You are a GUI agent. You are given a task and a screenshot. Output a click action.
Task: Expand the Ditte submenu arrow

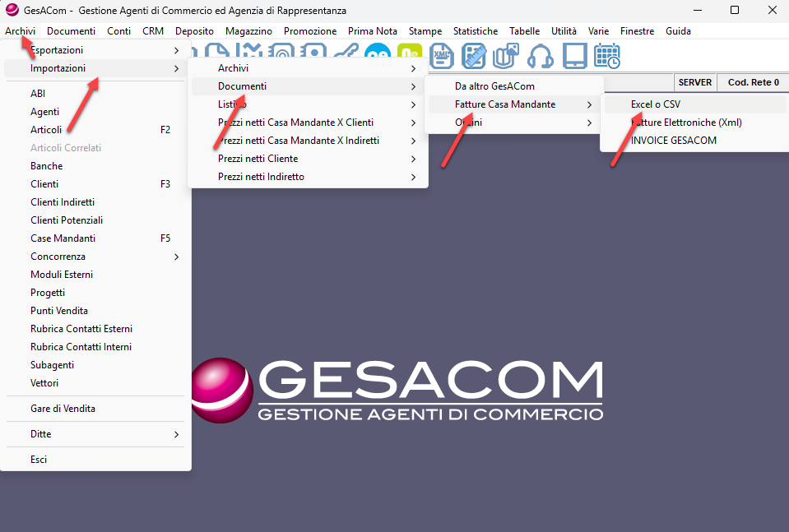click(176, 434)
